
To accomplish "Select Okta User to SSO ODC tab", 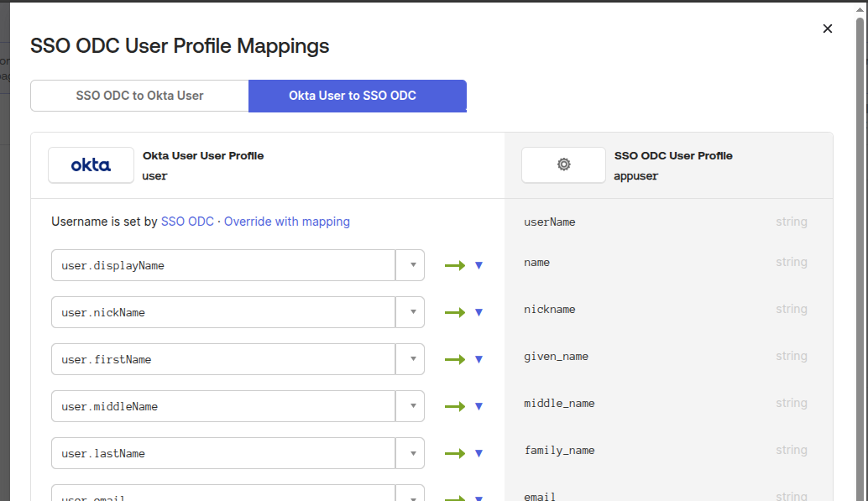I will click(x=358, y=96).
